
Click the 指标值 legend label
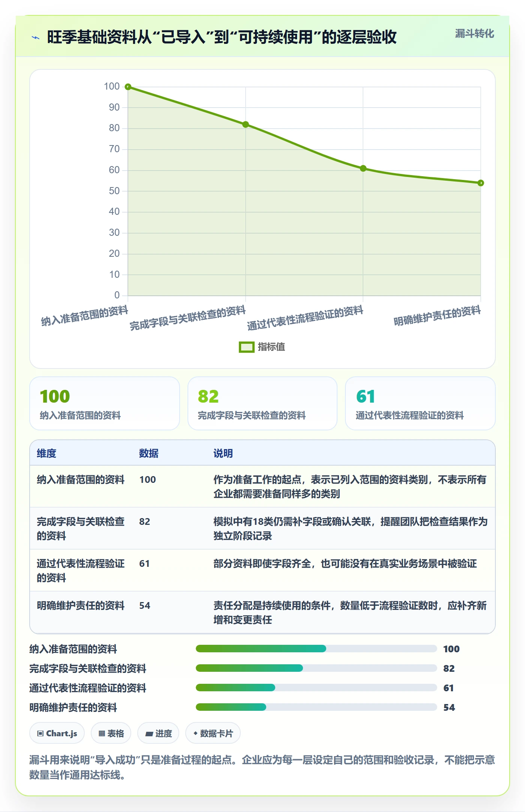point(271,347)
